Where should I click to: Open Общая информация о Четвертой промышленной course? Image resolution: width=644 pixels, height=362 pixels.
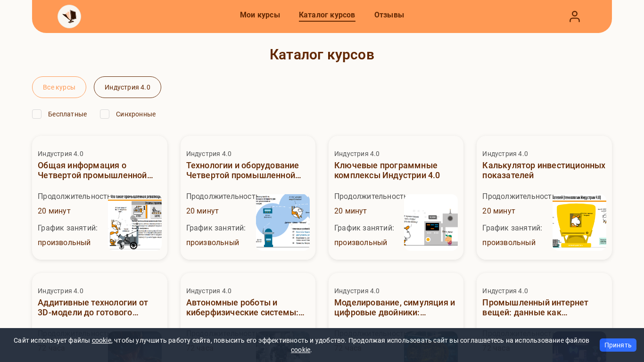[x=95, y=170]
